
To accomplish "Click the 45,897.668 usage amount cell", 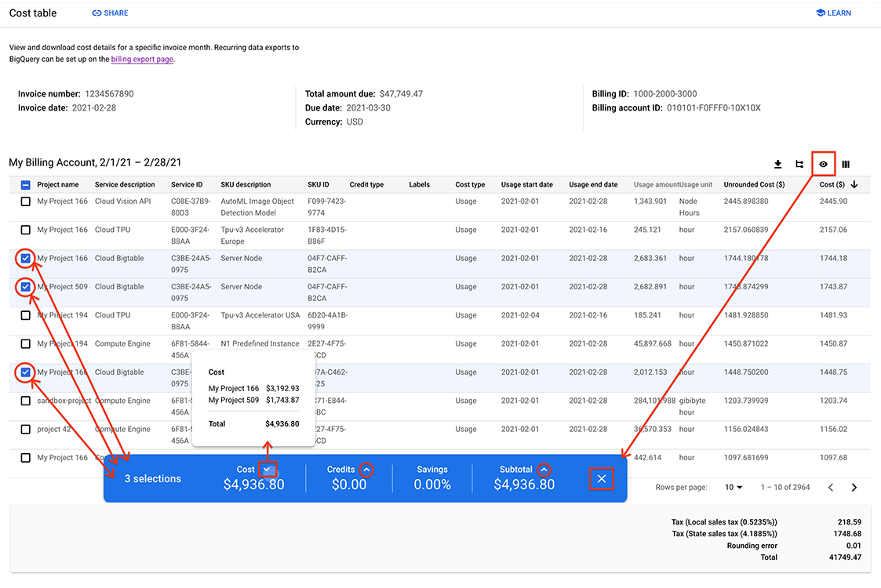I will click(x=653, y=343).
